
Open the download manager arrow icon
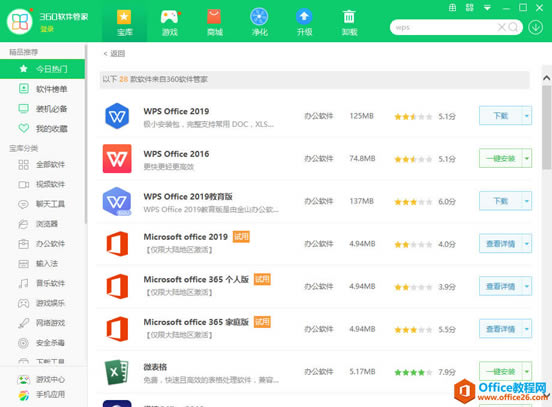point(535,27)
